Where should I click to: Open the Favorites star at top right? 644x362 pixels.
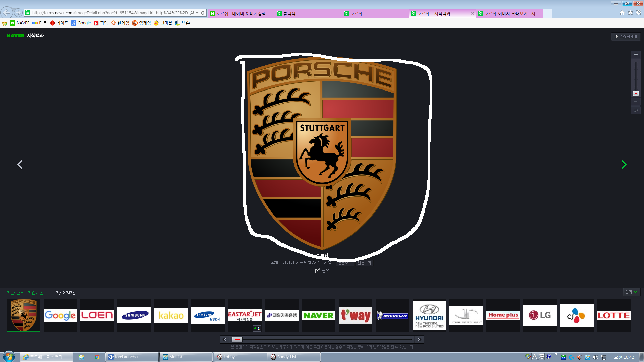coord(630,13)
